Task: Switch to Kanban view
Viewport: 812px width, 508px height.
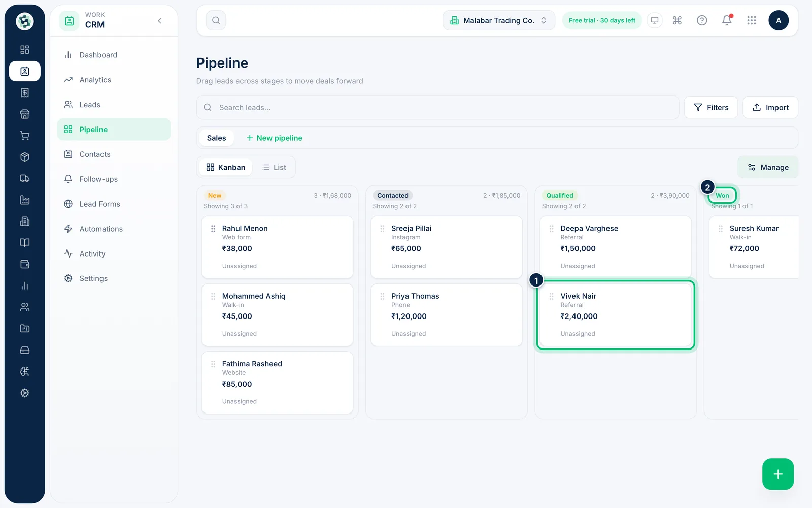Action: (226, 167)
